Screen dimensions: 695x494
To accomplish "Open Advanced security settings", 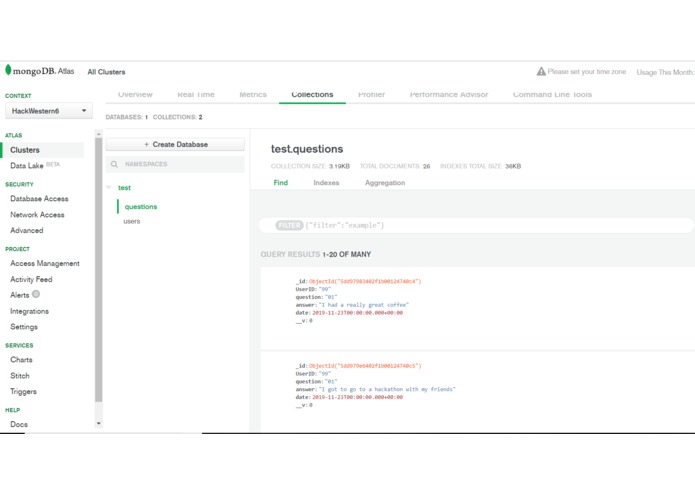I will [x=27, y=230].
